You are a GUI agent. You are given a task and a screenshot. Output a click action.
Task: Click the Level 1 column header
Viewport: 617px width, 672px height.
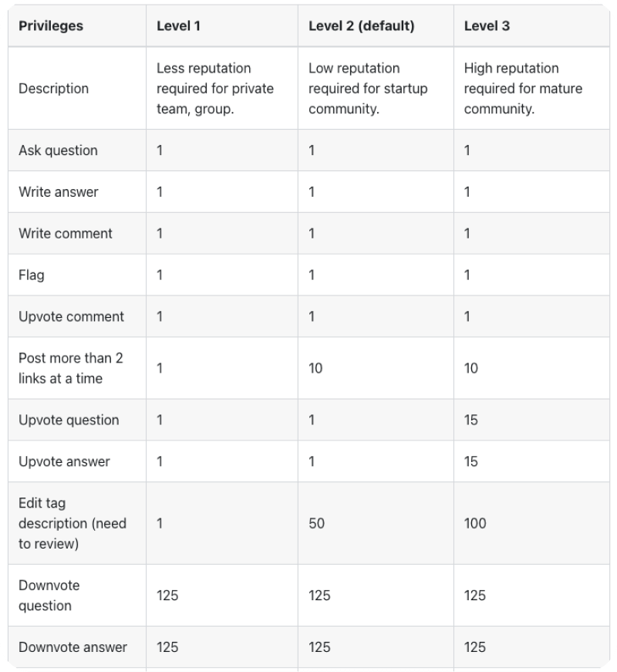178,26
